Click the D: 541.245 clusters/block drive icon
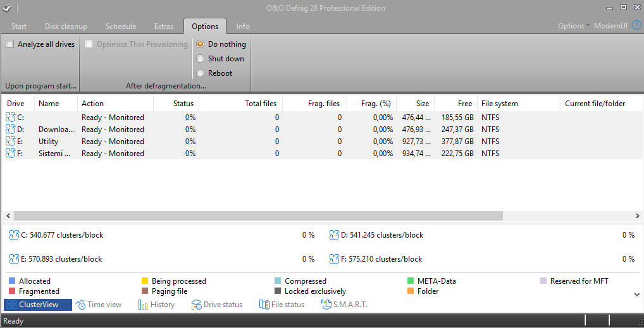The width and height of the screenshot is (644, 328). coord(334,235)
